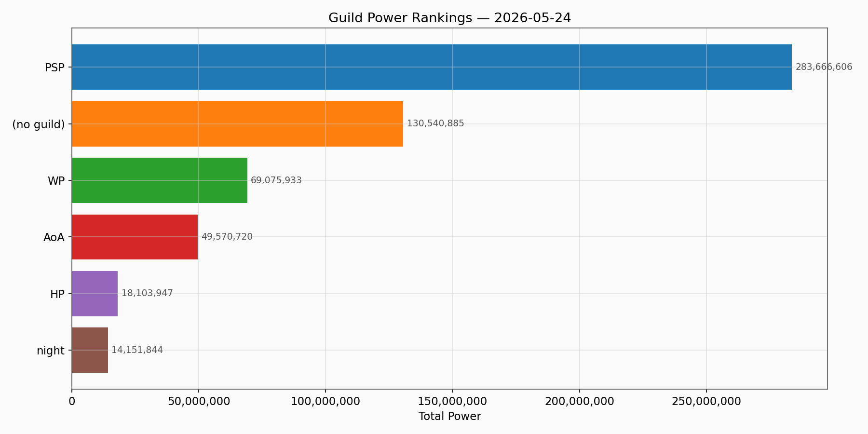Click the night y-axis label

tap(51, 351)
